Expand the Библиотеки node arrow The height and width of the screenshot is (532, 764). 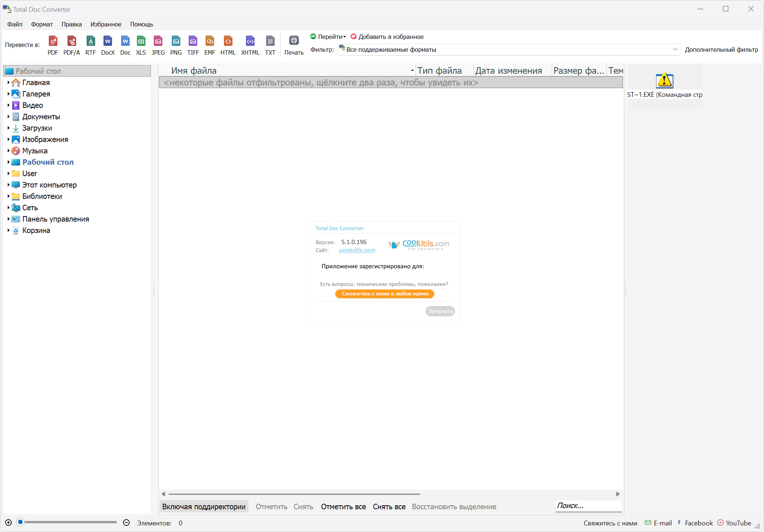click(8, 196)
